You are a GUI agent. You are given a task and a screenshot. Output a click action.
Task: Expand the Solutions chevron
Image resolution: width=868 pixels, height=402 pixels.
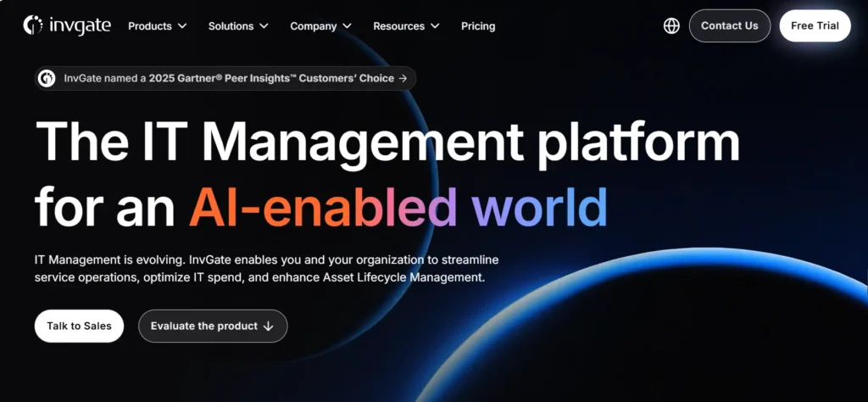coord(264,26)
